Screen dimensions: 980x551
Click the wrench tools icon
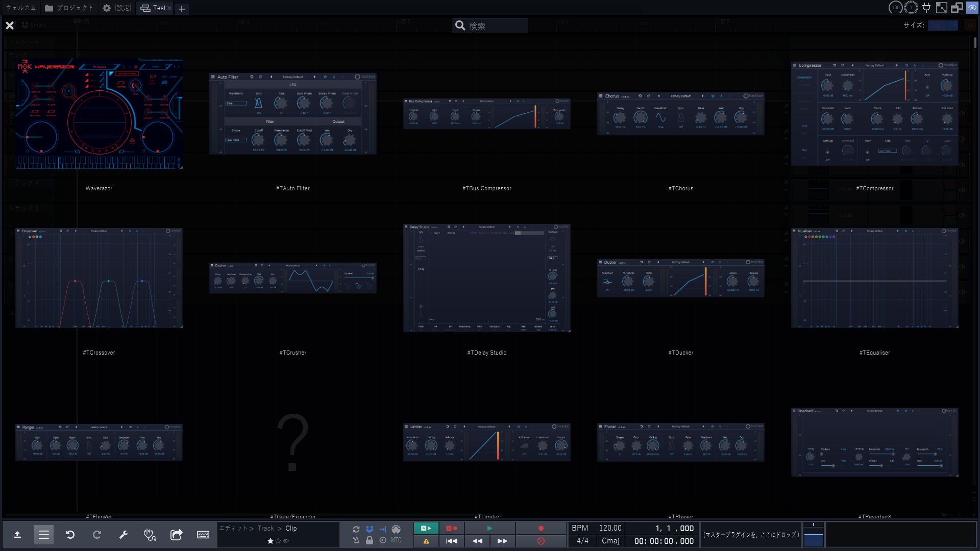(123, 535)
